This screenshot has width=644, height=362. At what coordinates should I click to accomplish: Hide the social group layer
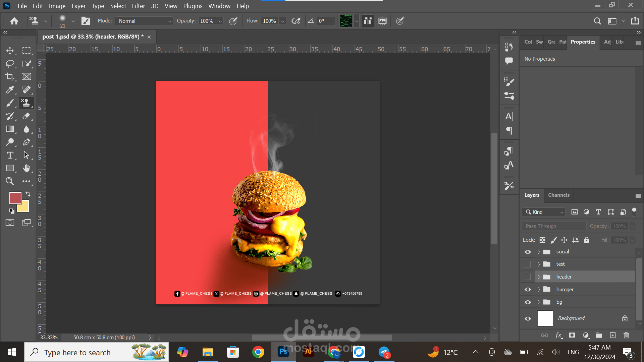(528, 252)
